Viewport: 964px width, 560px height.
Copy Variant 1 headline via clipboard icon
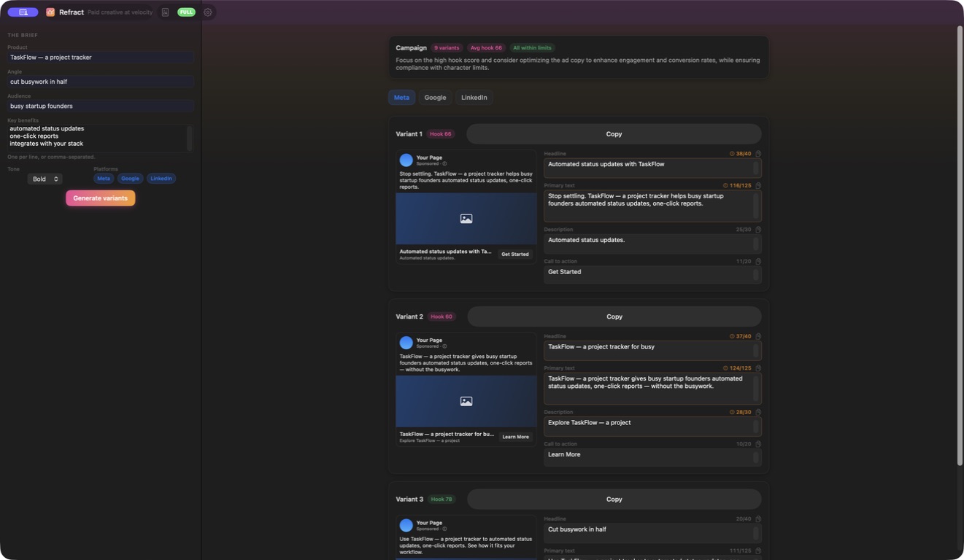click(758, 154)
